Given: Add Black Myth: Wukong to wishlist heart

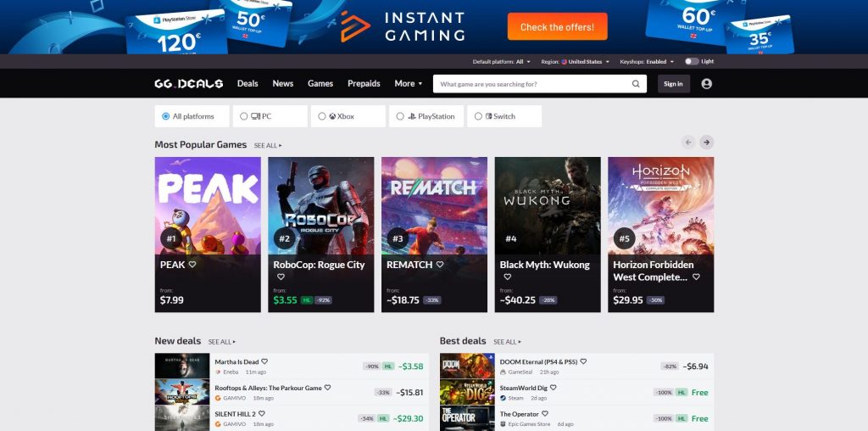Looking at the screenshot, I should 507,277.
